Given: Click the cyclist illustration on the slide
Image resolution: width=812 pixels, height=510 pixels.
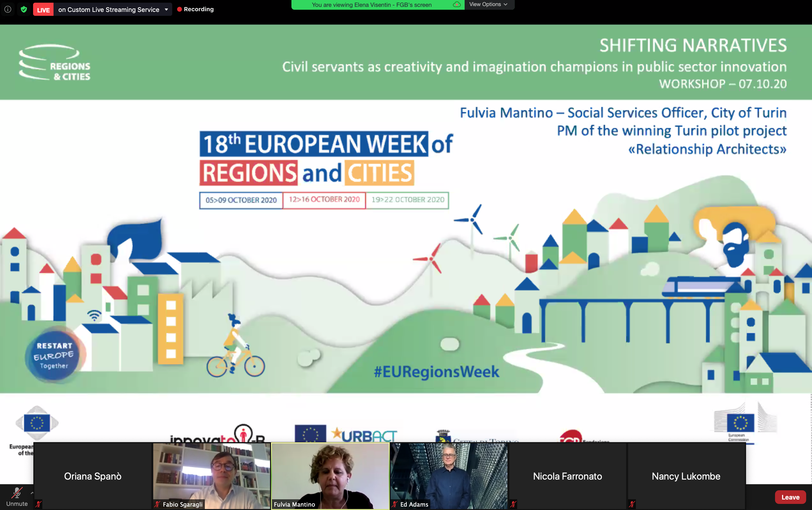Looking at the screenshot, I should click(x=236, y=346).
